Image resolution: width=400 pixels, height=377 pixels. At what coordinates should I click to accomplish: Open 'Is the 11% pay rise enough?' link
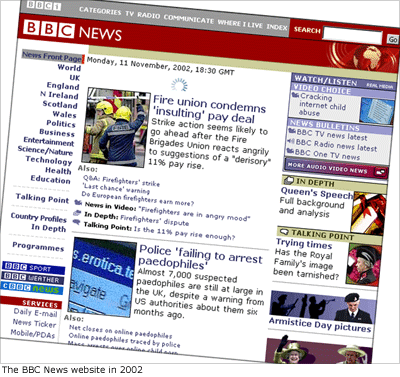pos(185,233)
